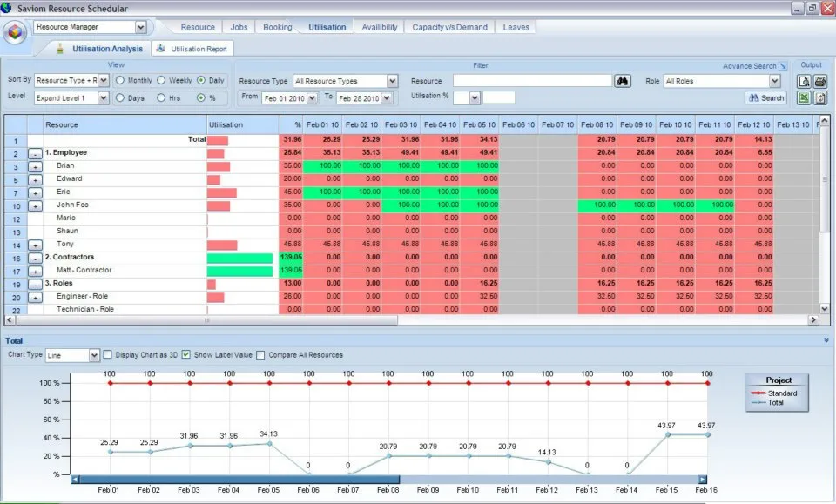Expand the Engineer - Role row
The height and width of the screenshot is (504, 836).
35,298
